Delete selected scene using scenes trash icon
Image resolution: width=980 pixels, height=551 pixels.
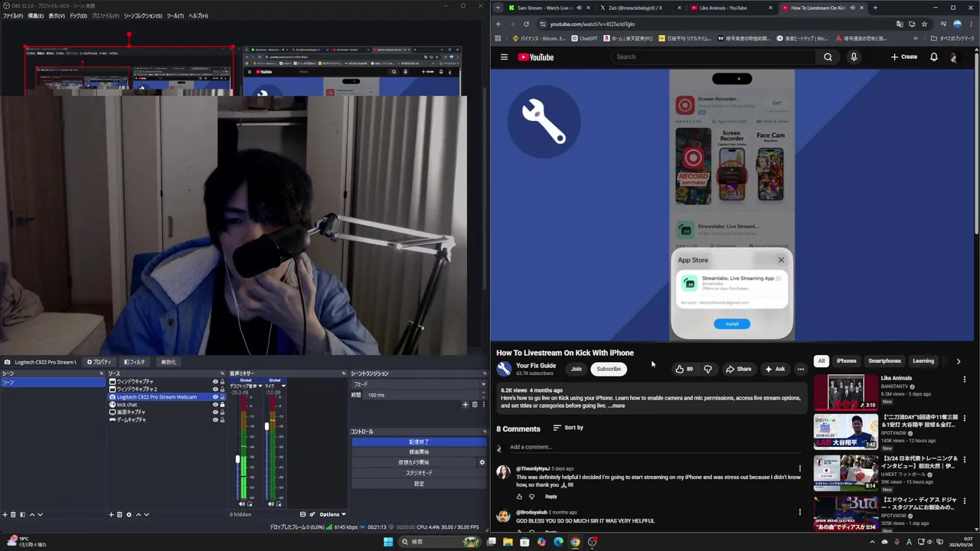(13, 514)
